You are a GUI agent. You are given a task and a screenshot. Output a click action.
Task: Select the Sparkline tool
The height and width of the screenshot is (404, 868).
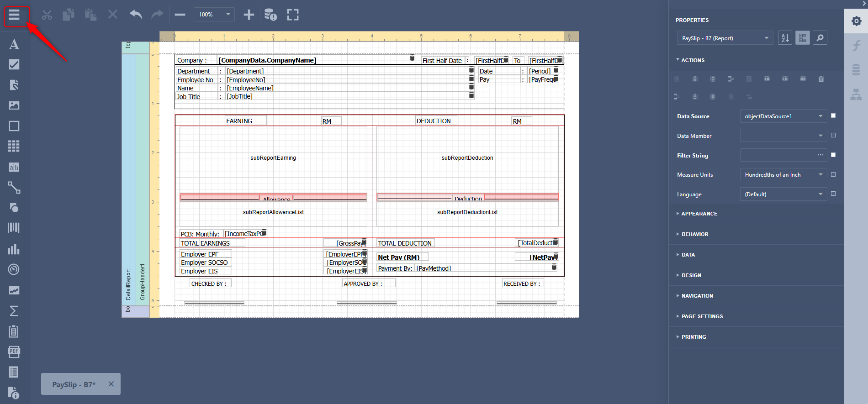14,290
